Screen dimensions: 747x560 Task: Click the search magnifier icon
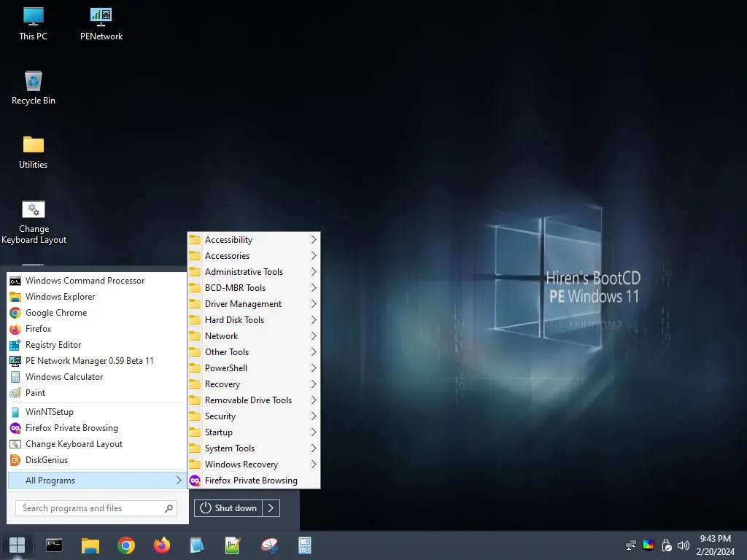click(169, 508)
